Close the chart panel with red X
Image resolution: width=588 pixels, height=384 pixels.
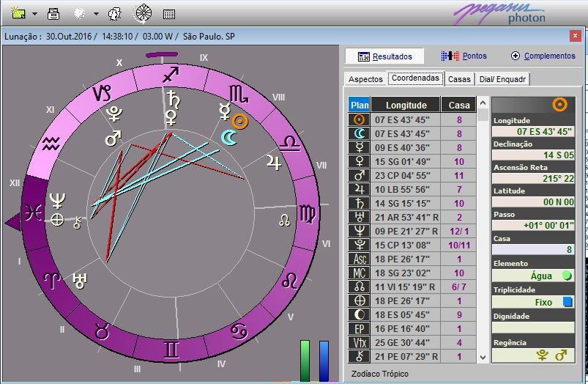tap(575, 35)
